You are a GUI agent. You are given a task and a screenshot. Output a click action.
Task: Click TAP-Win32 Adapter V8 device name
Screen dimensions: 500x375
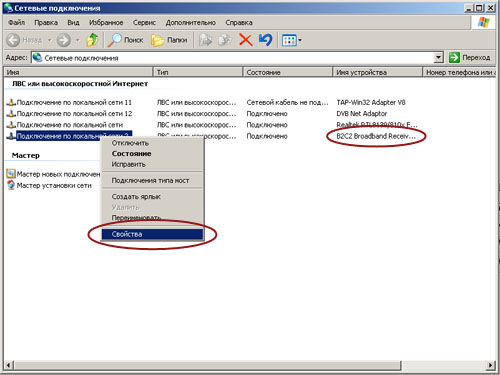(371, 102)
